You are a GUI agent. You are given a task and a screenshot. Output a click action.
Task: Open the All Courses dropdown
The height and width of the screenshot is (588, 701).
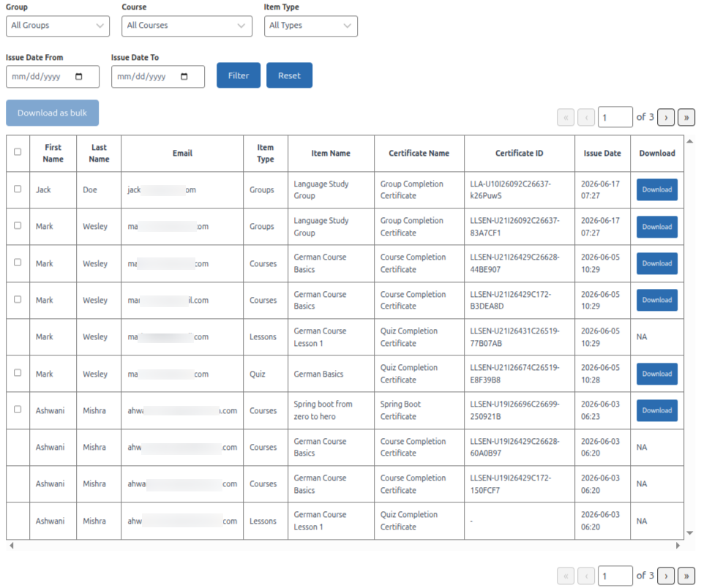pyautogui.click(x=187, y=26)
